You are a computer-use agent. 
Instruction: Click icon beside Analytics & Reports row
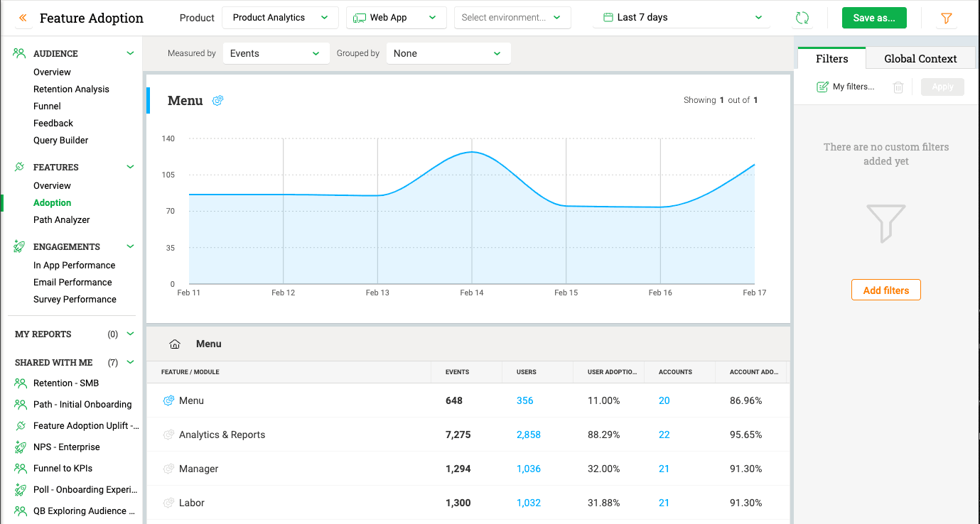pos(168,435)
